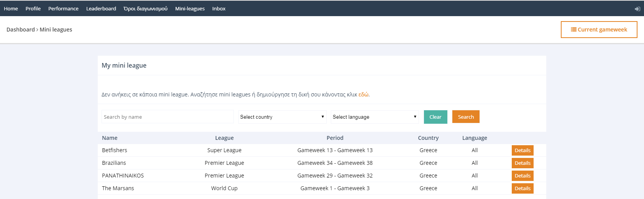Image resolution: width=644 pixels, height=199 pixels.
Task: Open the Όροι διαγωνισμού menu item
Action: [x=145, y=8]
